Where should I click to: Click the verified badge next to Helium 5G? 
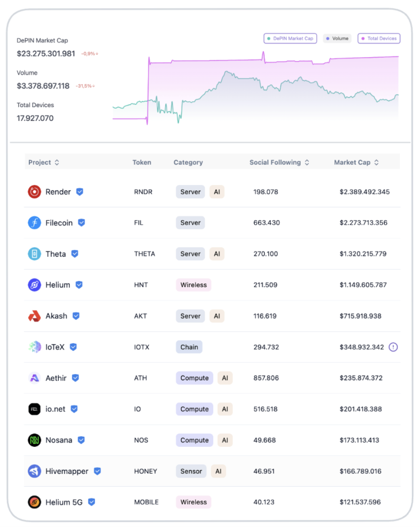(x=92, y=502)
